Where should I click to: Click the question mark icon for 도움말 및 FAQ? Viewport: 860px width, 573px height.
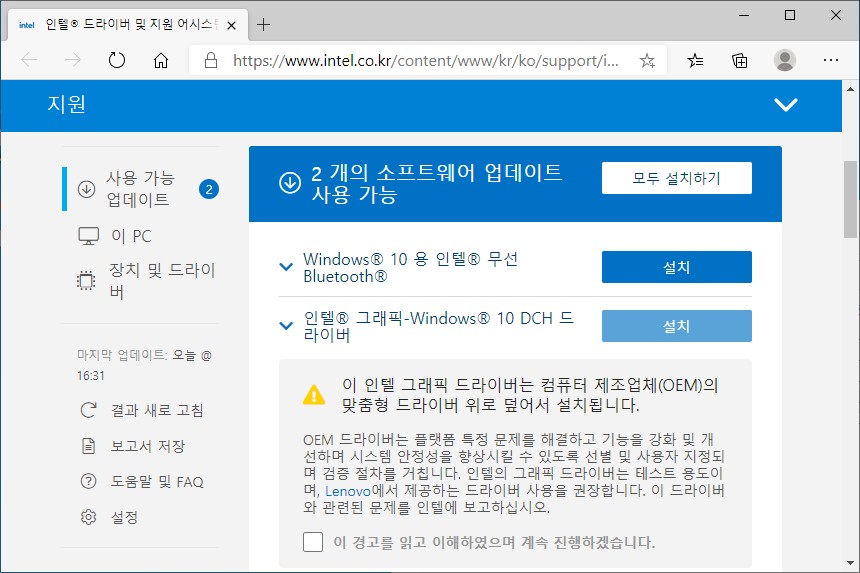pos(88,481)
